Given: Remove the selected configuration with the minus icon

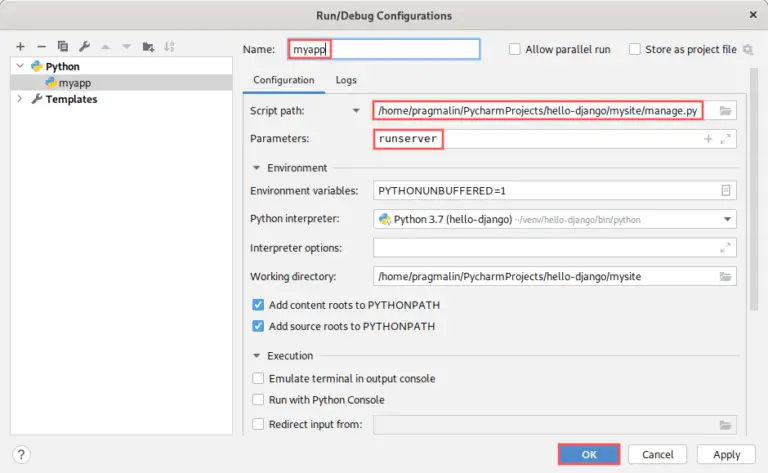Looking at the screenshot, I should point(42,47).
